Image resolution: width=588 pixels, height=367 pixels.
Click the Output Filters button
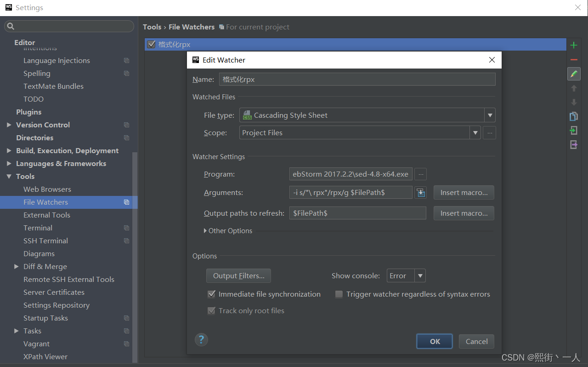tap(238, 275)
